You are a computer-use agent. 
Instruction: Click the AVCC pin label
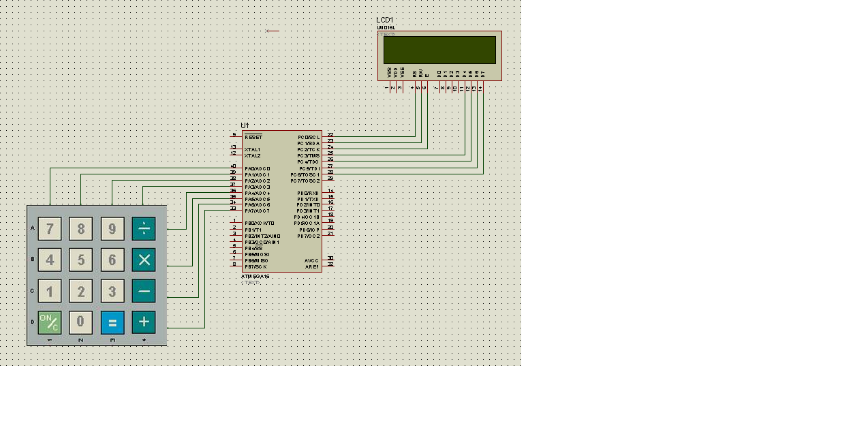pos(312,261)
